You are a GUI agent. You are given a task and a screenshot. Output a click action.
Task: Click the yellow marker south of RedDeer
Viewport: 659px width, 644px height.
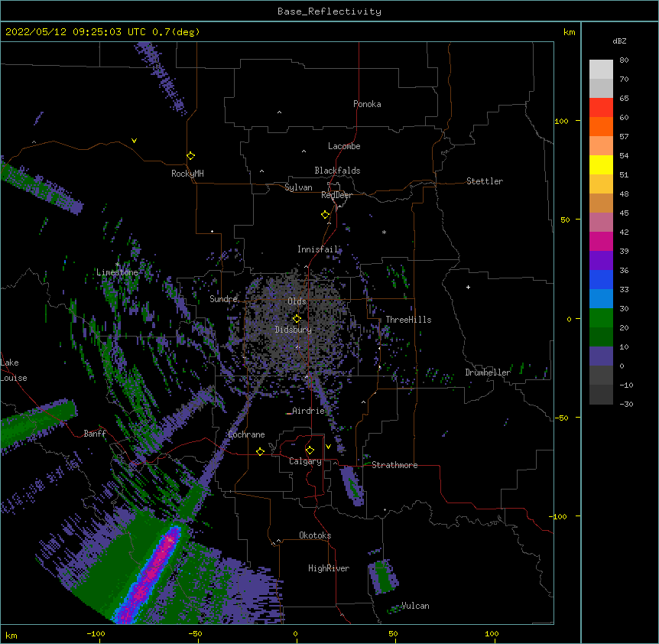coord(326,215)
